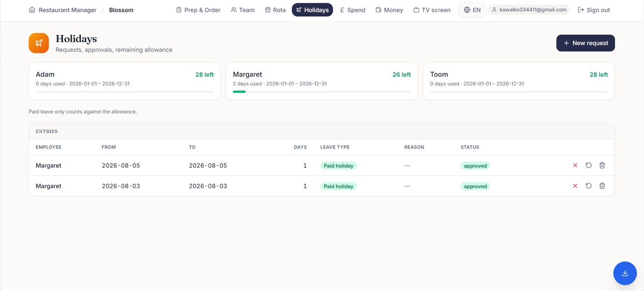
Task: Click Margaret's '26 left' allowance value
Action: [401, 74]
